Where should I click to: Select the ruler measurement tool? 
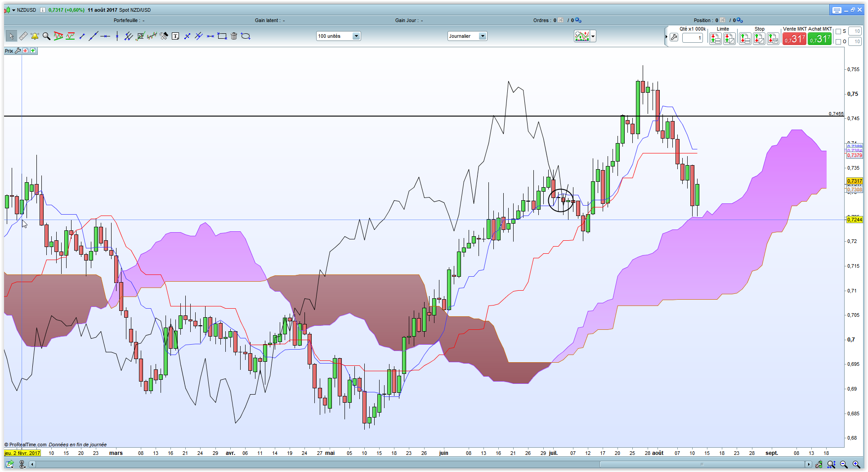pos(23,36)
